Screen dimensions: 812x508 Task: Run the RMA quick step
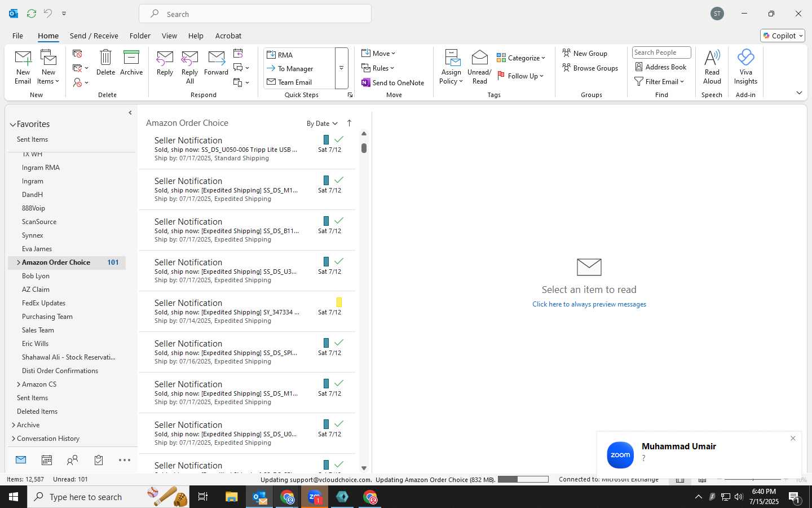coord(299,55)
